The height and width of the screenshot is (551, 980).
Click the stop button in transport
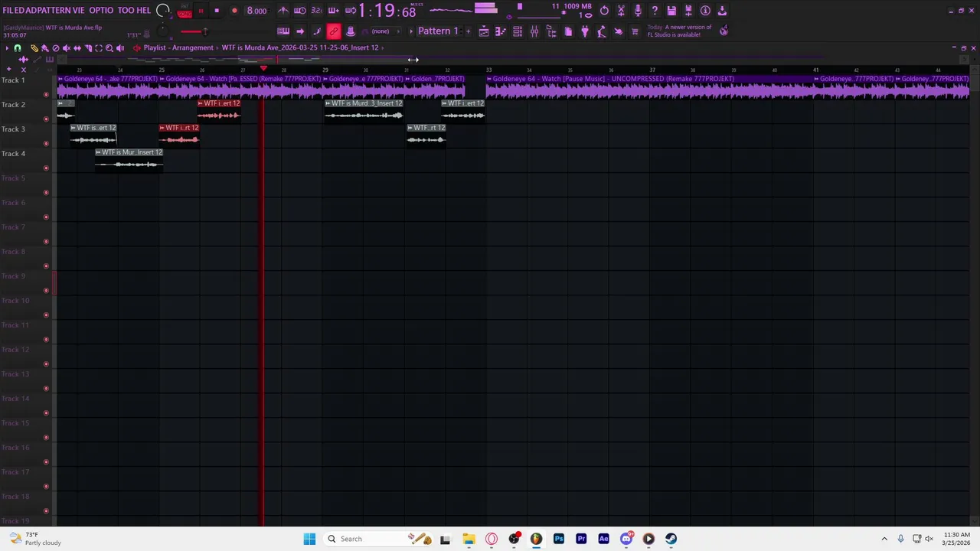217,11
